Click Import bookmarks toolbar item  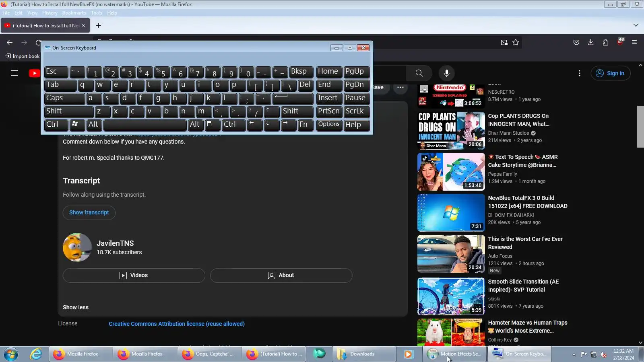(23, 56)
